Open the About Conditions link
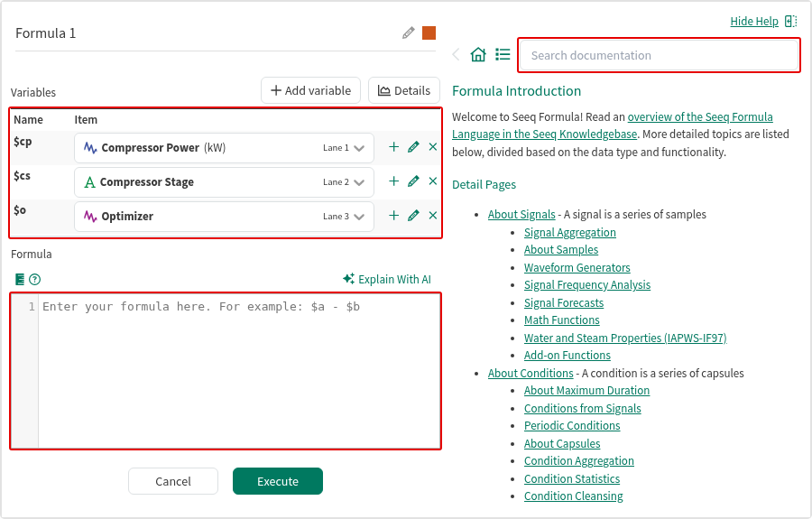 tap(531, 374)
